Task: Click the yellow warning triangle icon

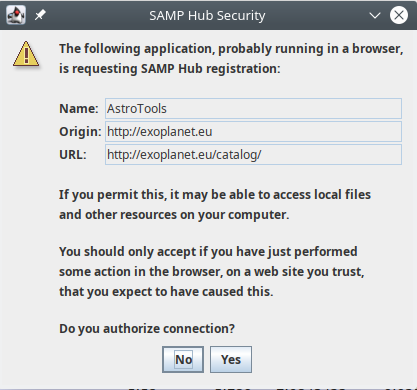Action: 26,54
